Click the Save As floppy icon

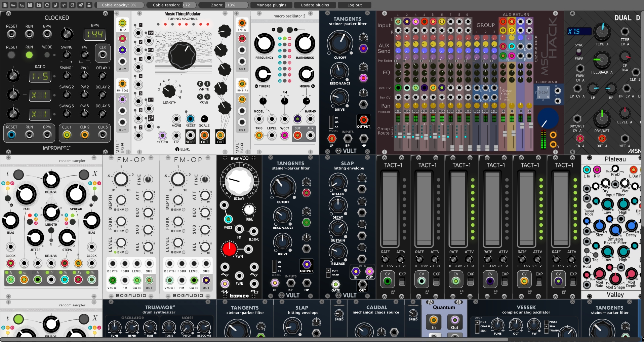38,5
